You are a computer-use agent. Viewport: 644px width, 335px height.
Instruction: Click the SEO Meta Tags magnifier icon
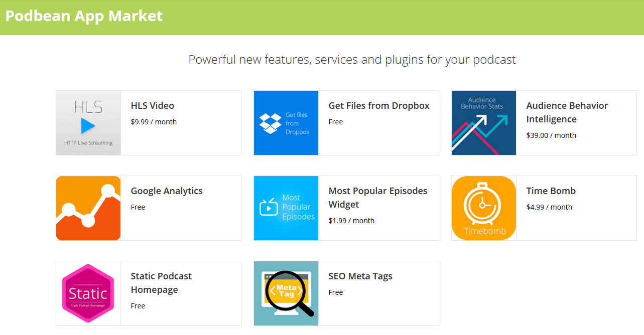[x=286, y=293]
